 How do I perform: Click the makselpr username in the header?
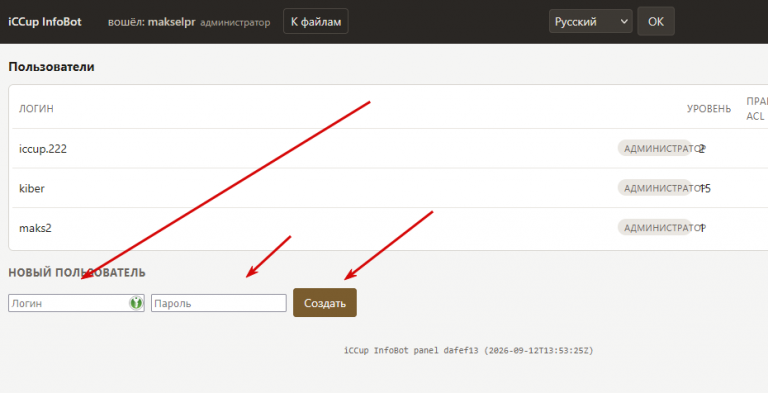(x=171, y=22)
